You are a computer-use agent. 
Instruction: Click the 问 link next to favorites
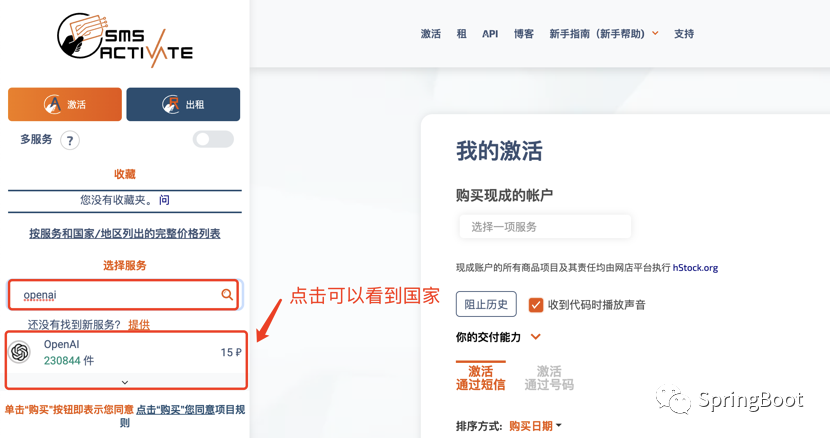(165, 200)
